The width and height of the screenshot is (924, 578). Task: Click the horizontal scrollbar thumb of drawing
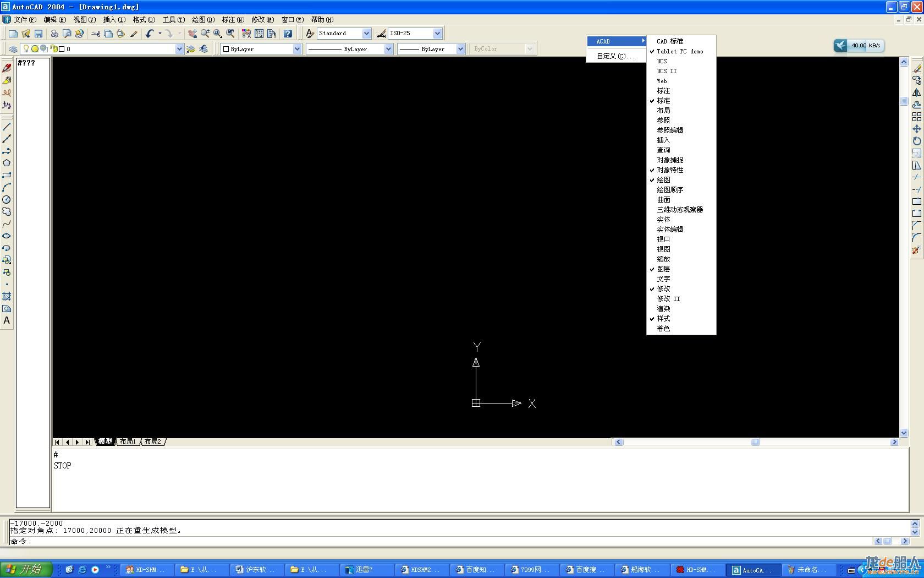(x=756, y=442)
